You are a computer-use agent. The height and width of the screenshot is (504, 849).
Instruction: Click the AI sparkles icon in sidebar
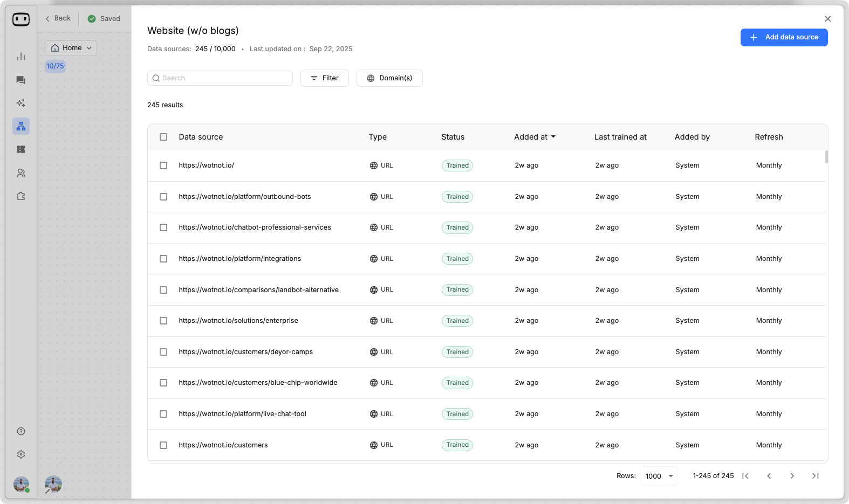pyautogui.click(x=21, y=103)
